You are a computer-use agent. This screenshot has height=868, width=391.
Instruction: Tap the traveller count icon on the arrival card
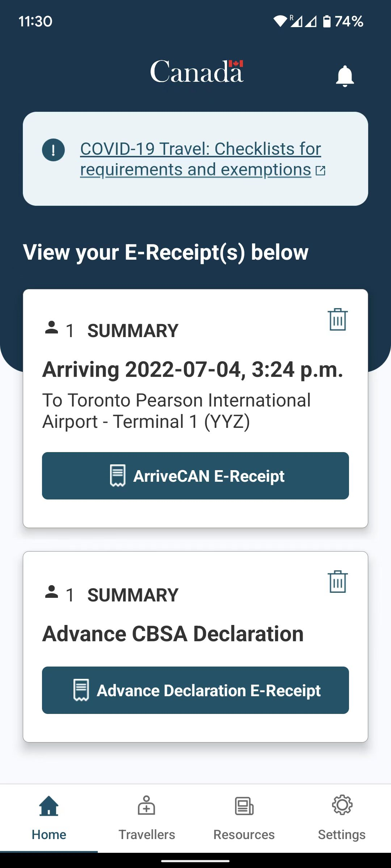(51, 327)
